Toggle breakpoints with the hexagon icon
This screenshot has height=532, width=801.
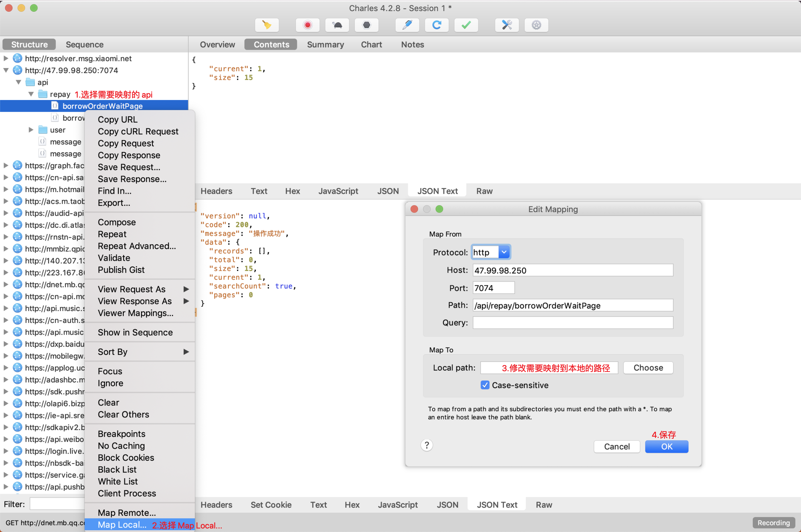[366, 25]
